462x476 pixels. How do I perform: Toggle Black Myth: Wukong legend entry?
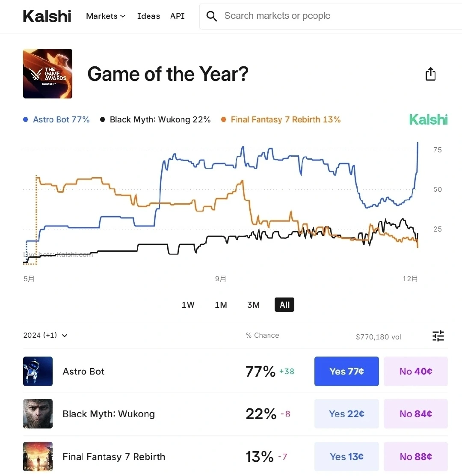[x=155, y=120]
